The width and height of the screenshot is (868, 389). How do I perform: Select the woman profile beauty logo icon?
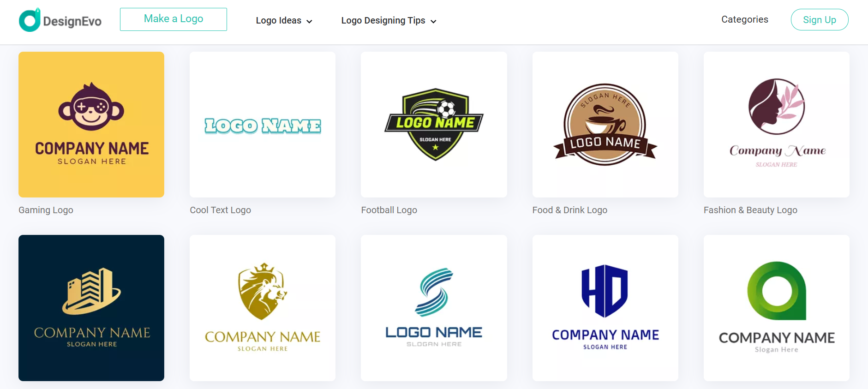click(777, 107)
